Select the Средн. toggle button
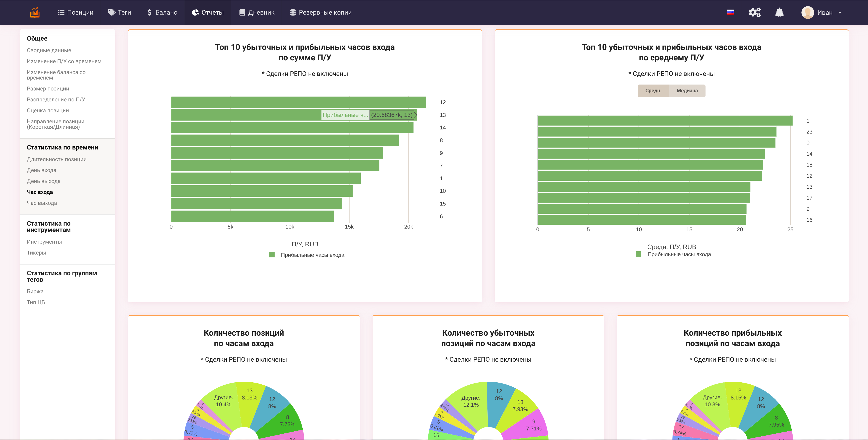The width and height of the screenshot is (868, 440). [653, 91]
